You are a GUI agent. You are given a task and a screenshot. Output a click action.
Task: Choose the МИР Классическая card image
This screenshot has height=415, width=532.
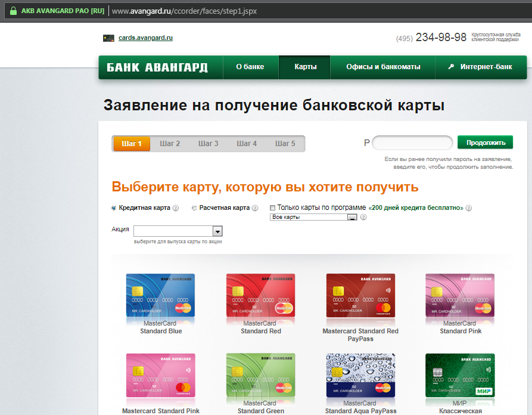(x=460, y=375)
